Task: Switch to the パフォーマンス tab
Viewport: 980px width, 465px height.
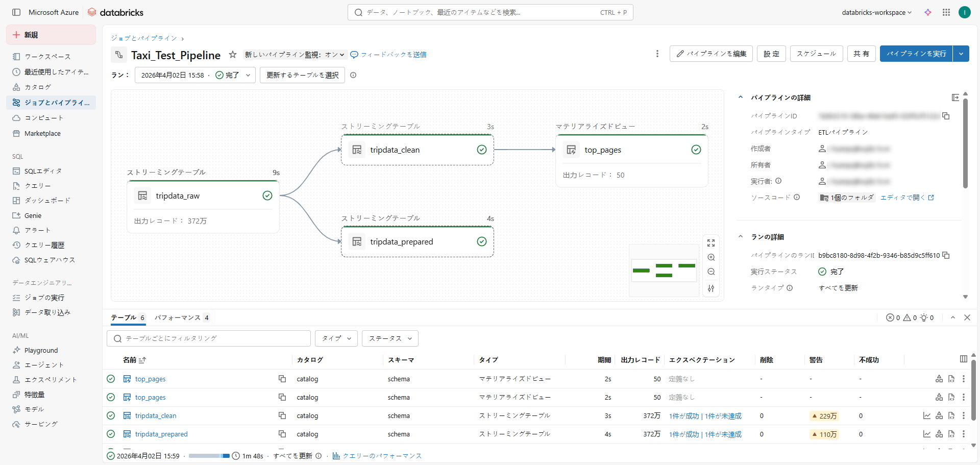Action: click(x=178, y=317)
